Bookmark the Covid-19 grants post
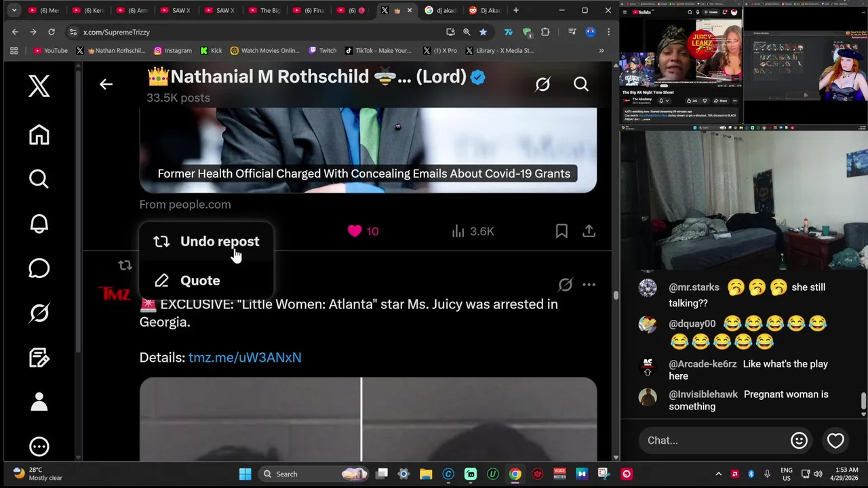The width and height of the screenshot is (868, 488). (561, 231)
